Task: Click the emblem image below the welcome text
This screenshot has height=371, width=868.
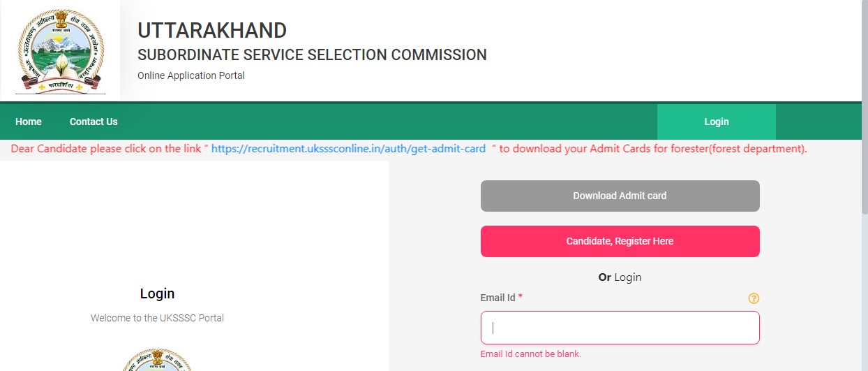Action: tap(157, 359)
